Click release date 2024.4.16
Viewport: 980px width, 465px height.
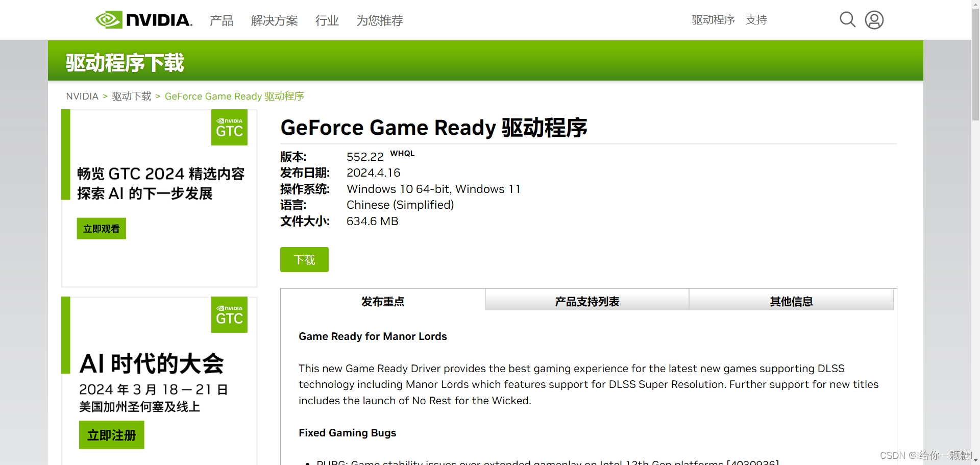click(374, 173)
